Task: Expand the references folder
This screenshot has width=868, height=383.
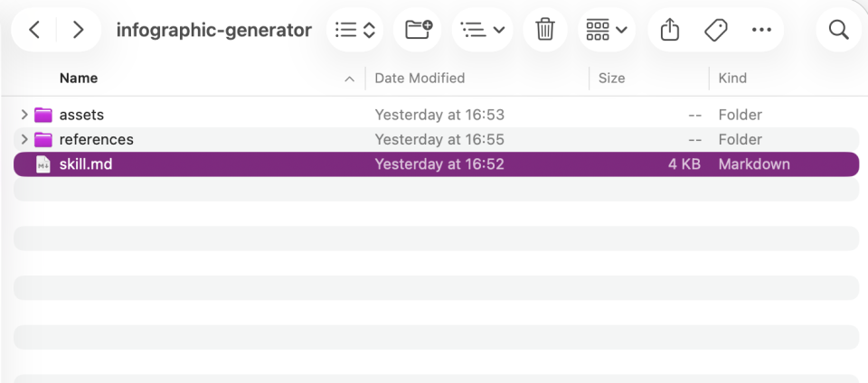Action: 24,139
